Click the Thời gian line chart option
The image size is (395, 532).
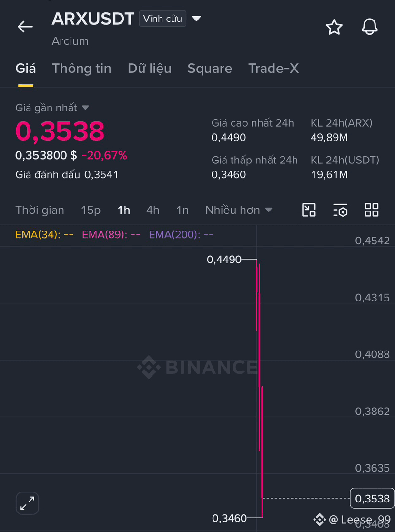coord(40,211)
